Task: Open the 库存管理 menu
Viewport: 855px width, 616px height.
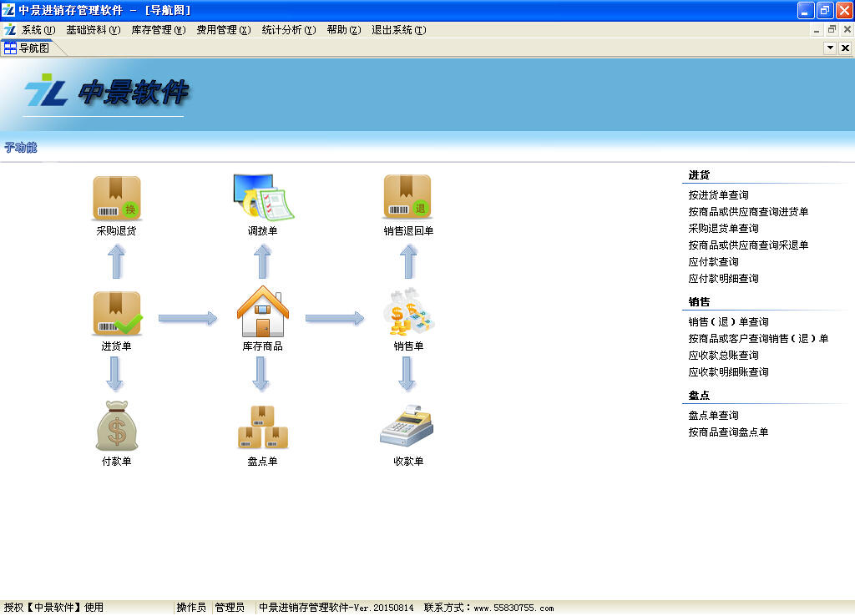Action: point(158,30)
